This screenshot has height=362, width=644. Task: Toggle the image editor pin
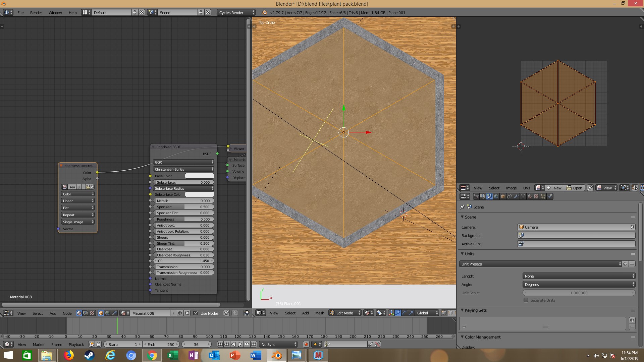(x=590, y=188)
